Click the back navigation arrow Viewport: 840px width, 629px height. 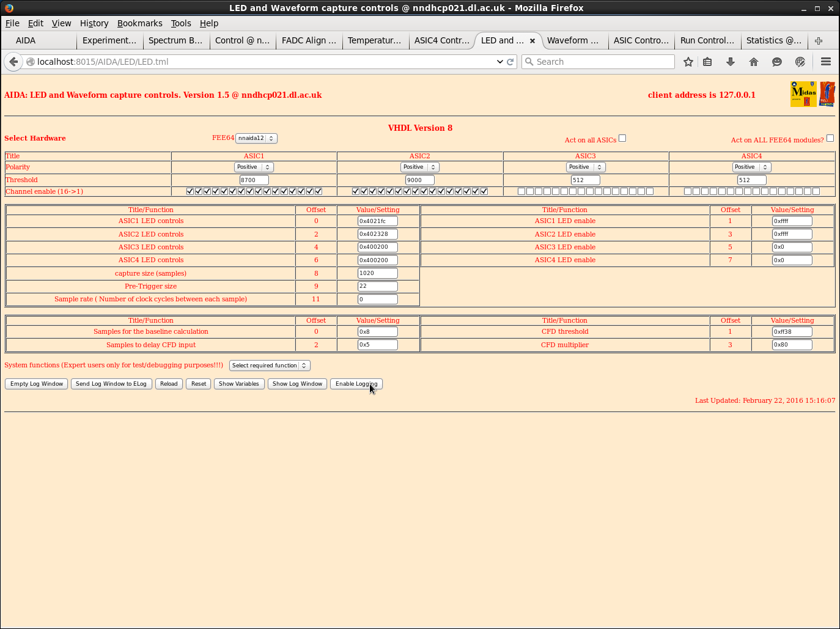coord(13,62)
